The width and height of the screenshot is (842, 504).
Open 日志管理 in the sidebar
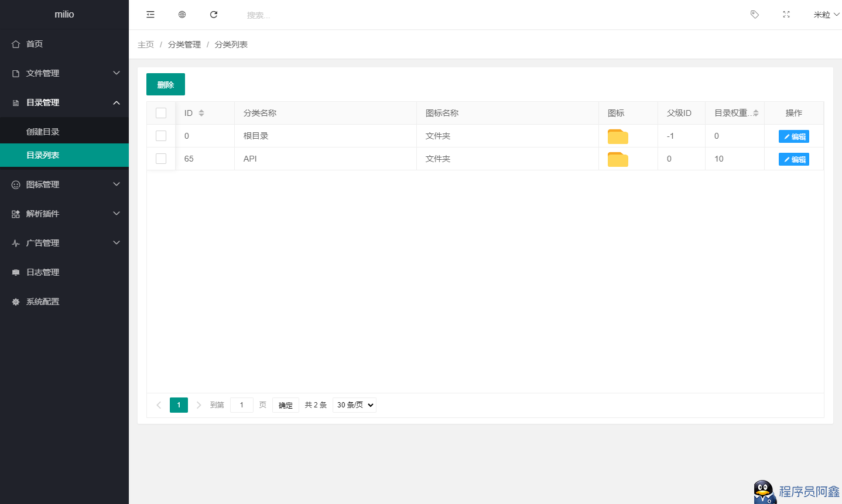[x=64, y=272]
